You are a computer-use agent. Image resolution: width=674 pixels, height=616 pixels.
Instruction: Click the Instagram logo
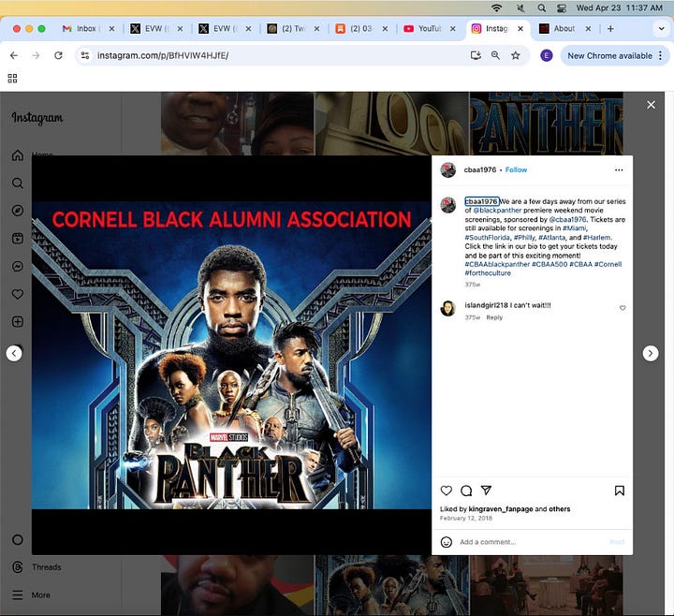[x=37, y=118]
